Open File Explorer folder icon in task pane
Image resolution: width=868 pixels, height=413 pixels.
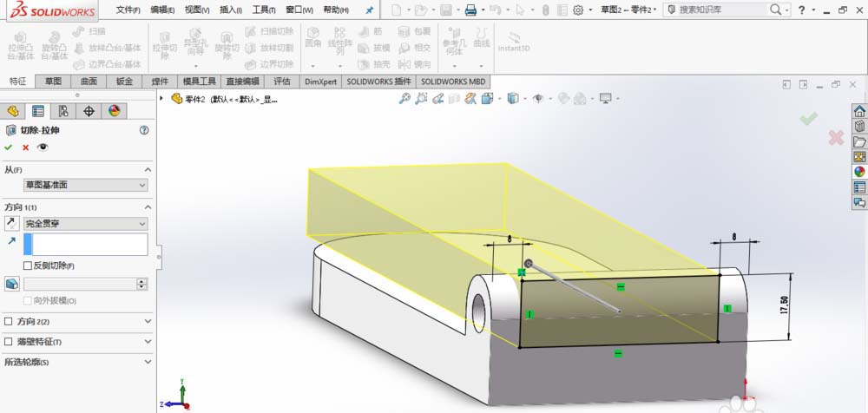pos(859,141)
